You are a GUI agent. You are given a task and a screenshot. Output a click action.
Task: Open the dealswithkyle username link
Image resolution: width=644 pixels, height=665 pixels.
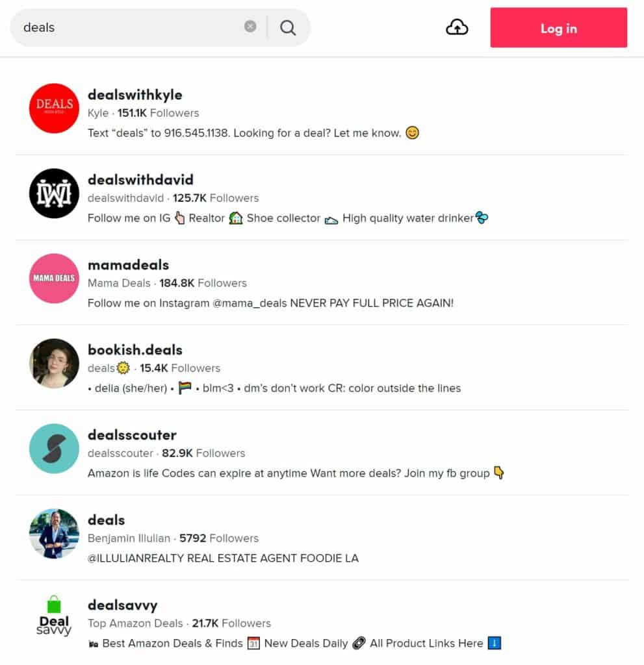(135, 95)
